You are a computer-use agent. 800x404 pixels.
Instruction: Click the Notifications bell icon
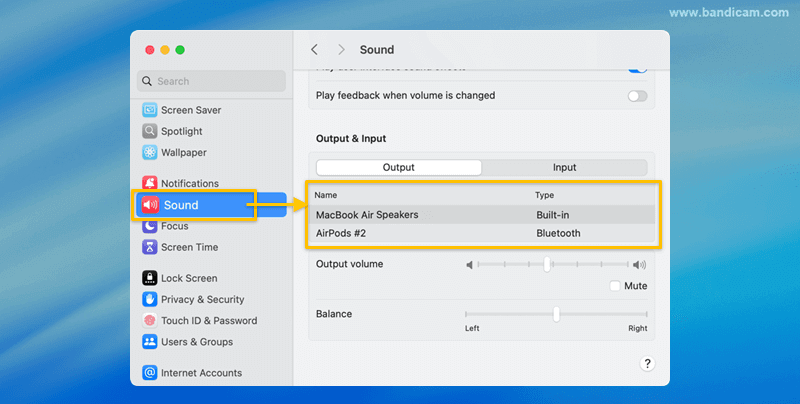pyautogui.click(x=150, y=184)
